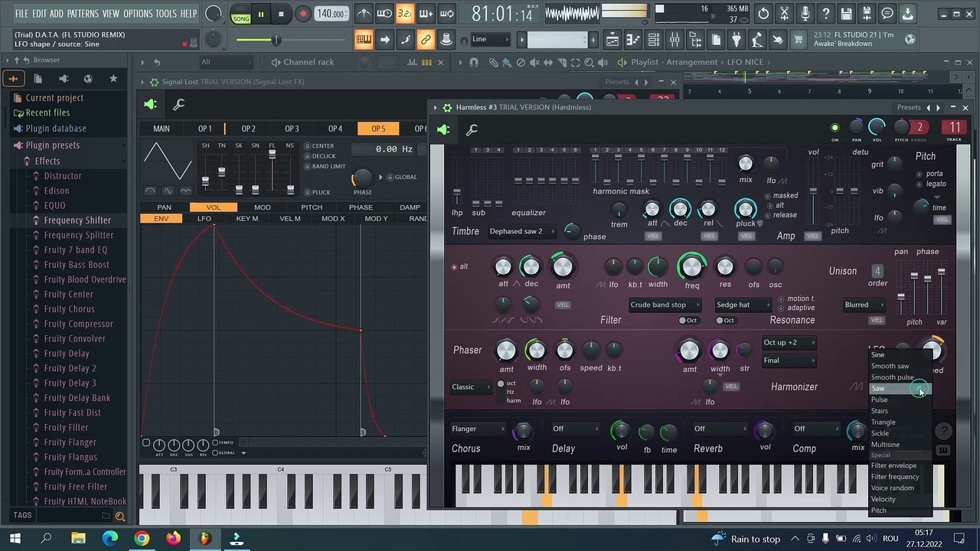The width and height of the screenshot is (980, 551).
Task: Open PATTERNS menu
Action: click(82, 14)
